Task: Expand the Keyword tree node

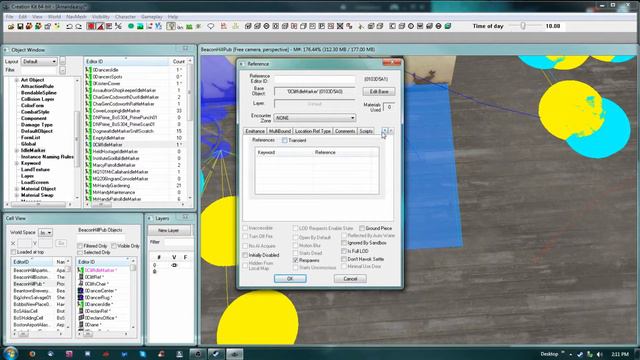Action: point(17,163)
